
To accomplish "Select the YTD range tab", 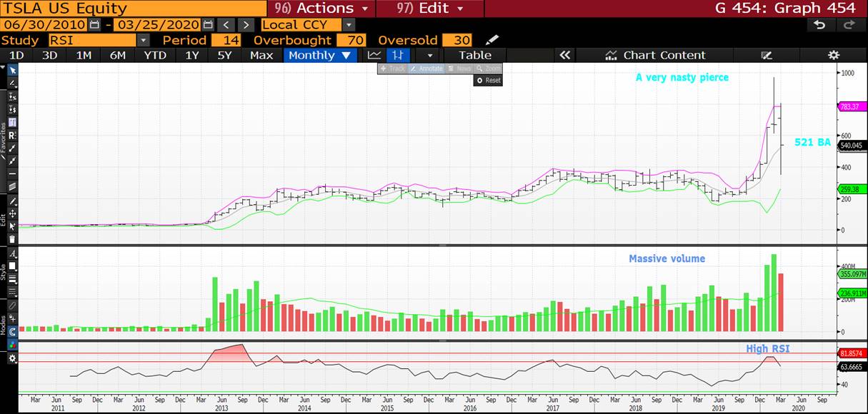I will click(x=155, y=55).
